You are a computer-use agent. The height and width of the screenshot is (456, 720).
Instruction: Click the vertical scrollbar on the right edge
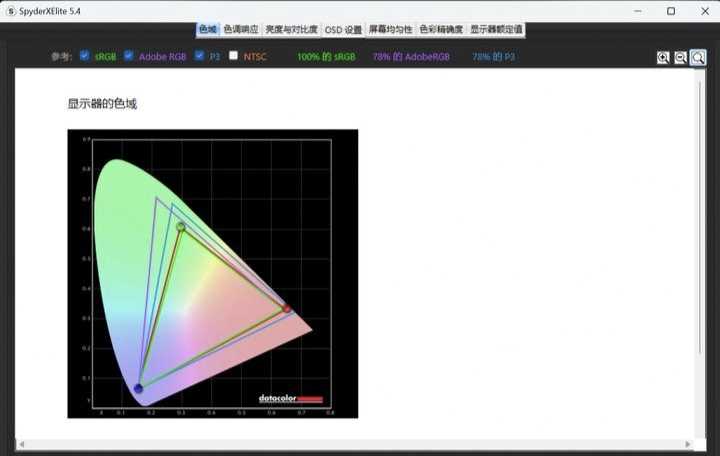point(700,250)
